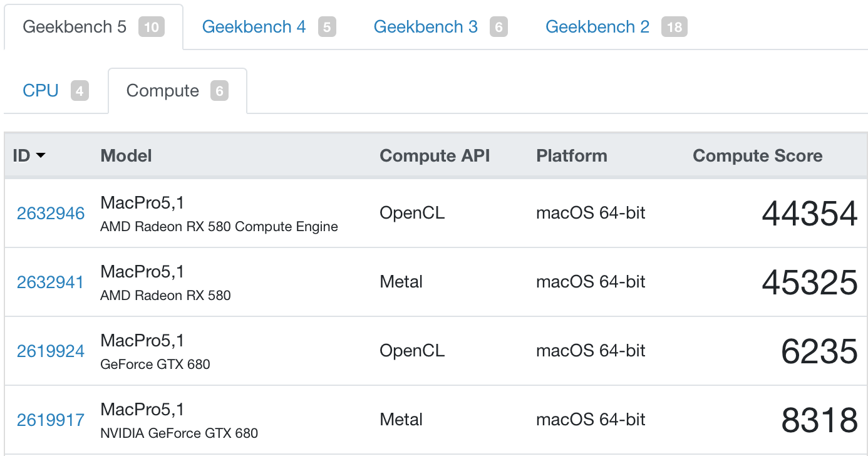
Task: Switch to the Geekbench 3 tab
Action: click(x=440, y=27)
